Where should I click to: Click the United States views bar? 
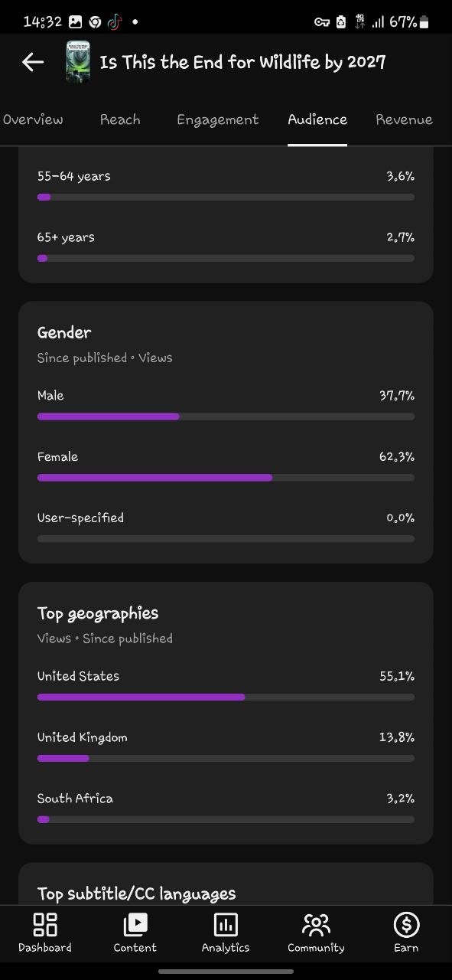(226, 697)
